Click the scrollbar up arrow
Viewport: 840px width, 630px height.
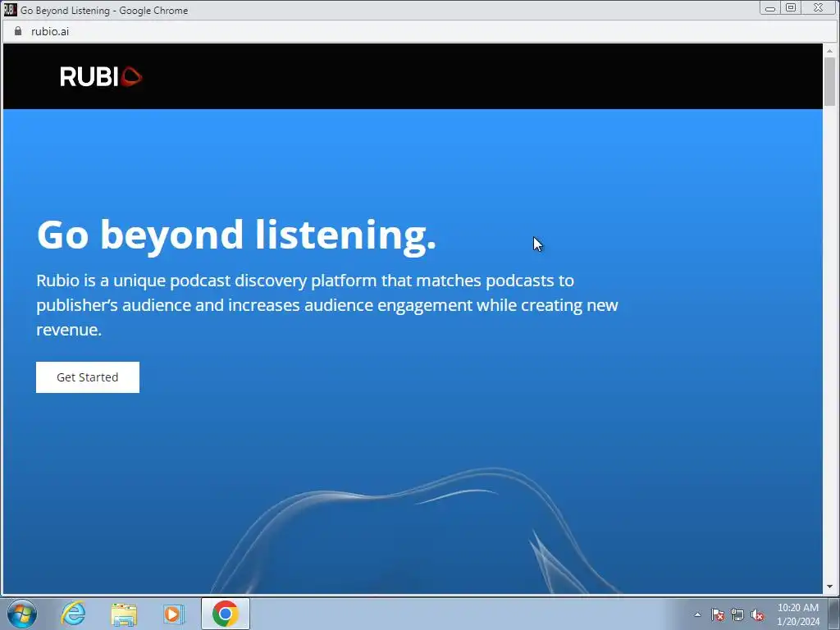point(830,50)
